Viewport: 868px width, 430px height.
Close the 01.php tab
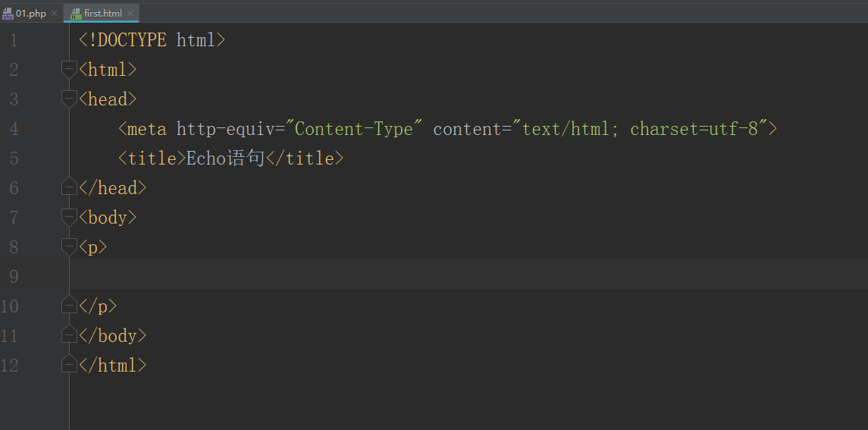pos(54,14)
